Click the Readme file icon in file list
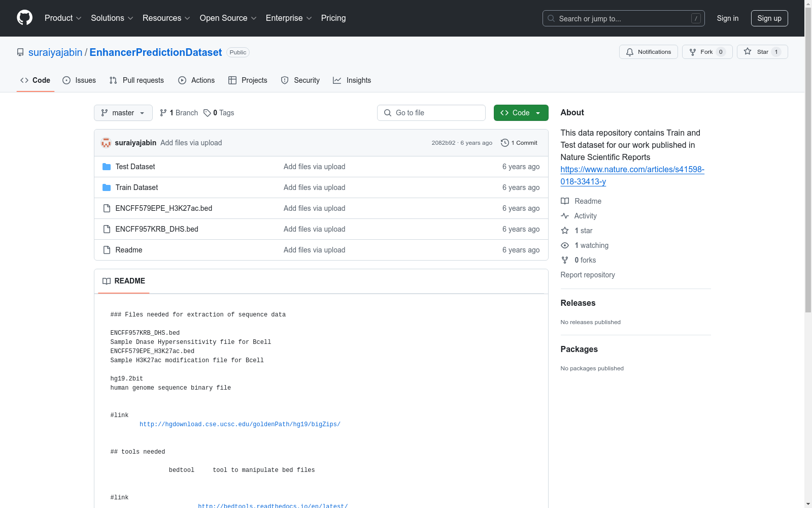 pos(107,250)
